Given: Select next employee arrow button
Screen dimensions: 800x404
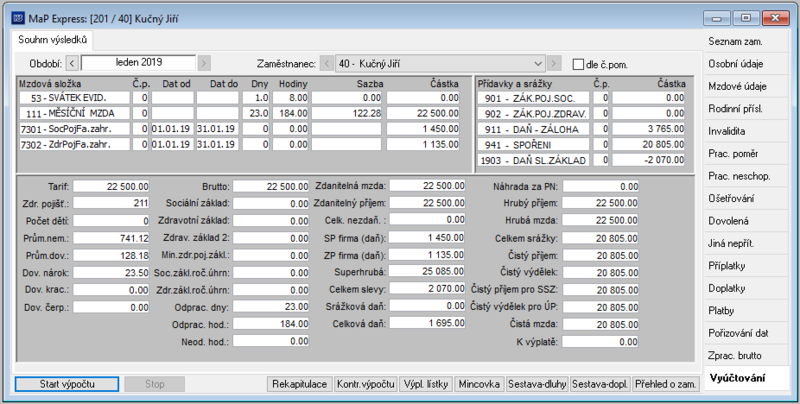Looking at the screenshot, I should pos(554,64).
